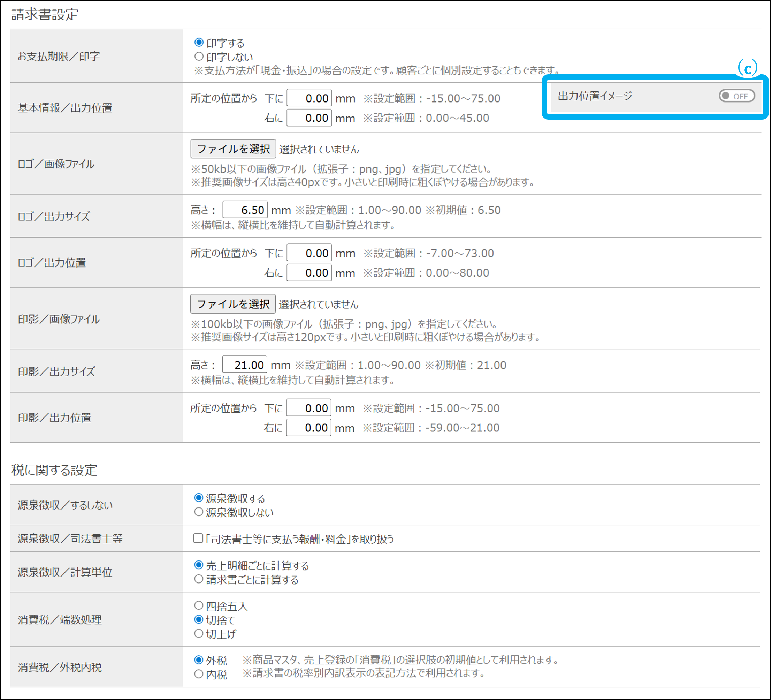Select the 印字しない radio button

coord(199,57)
